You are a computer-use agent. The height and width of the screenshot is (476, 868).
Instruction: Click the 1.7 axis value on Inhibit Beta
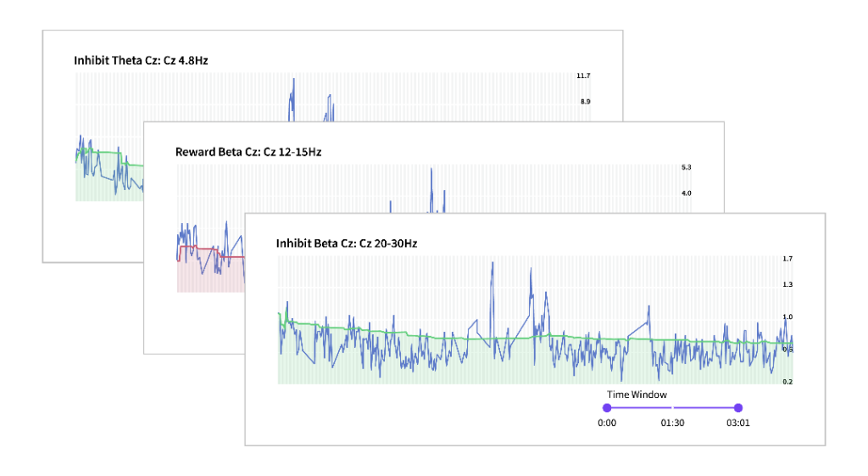pos(787,259)
